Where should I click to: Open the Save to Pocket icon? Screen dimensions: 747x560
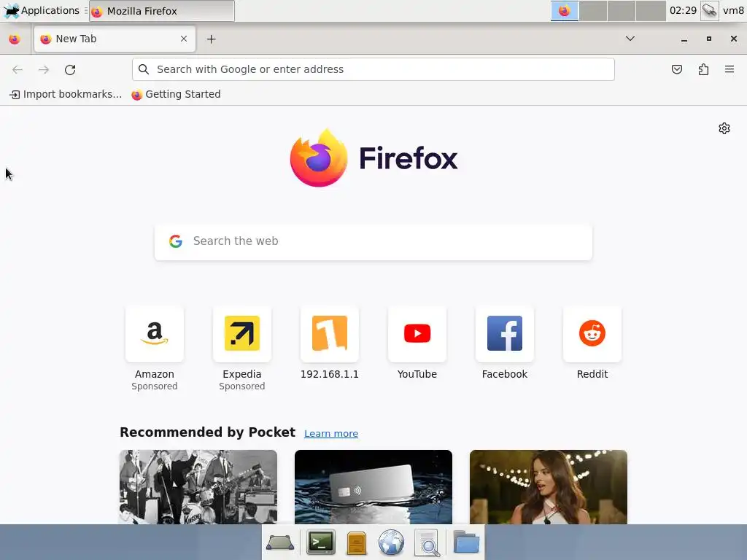click(677, 69)
